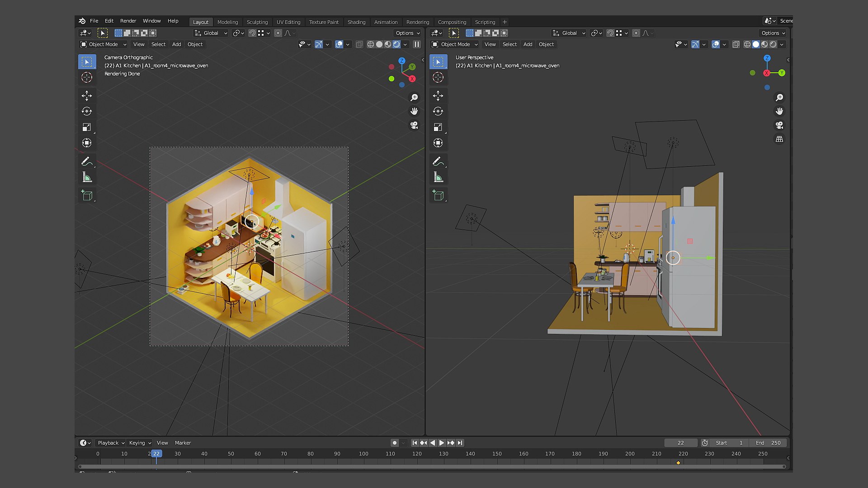Toggle camera view in left viewport
Viewport: 868px width, 488px height.
coord(414,125)
